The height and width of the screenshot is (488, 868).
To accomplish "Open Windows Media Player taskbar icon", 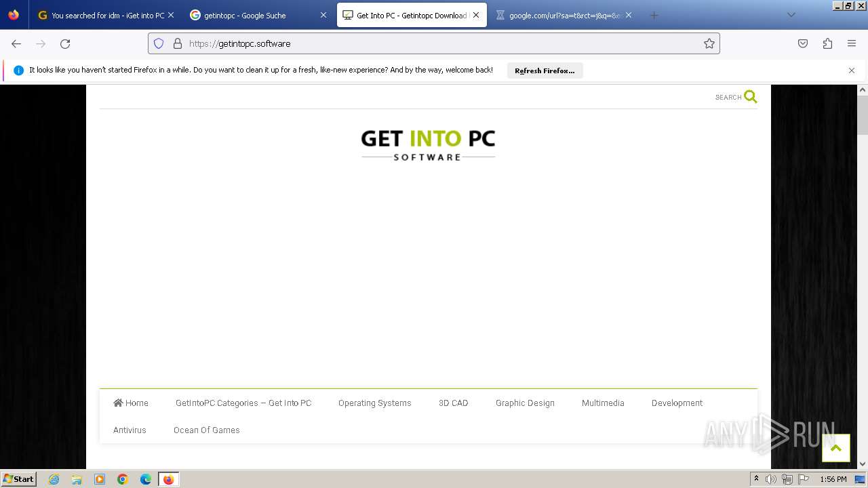I will coord(100,479).
